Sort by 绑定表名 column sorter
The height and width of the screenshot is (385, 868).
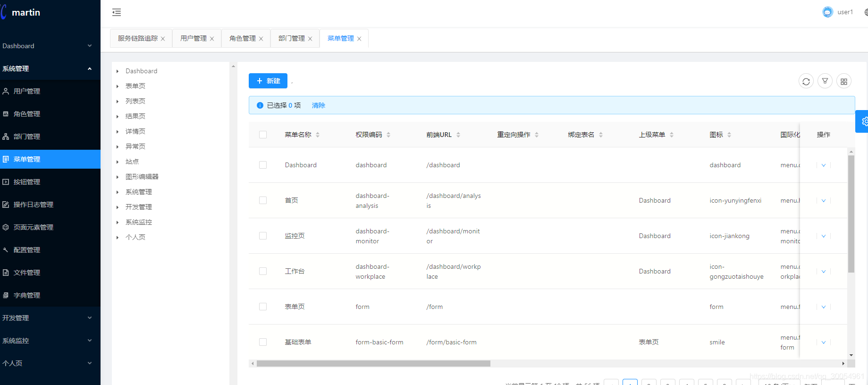(601, 135)
